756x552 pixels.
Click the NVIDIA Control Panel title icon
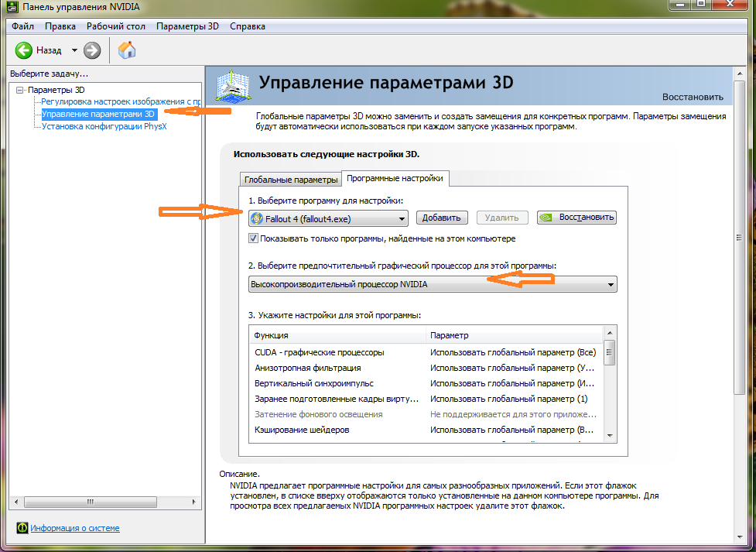[13, 7]
